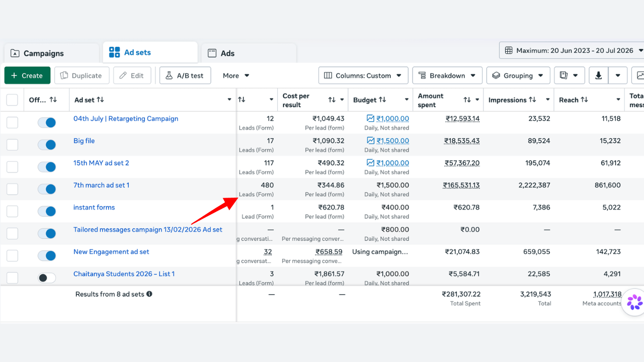Click the info icon beside Results from 8 ad sets

pos(149,294)
